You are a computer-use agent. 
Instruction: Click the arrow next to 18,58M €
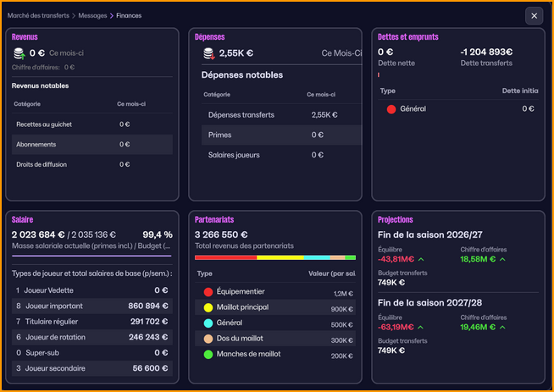coord(502,259)
